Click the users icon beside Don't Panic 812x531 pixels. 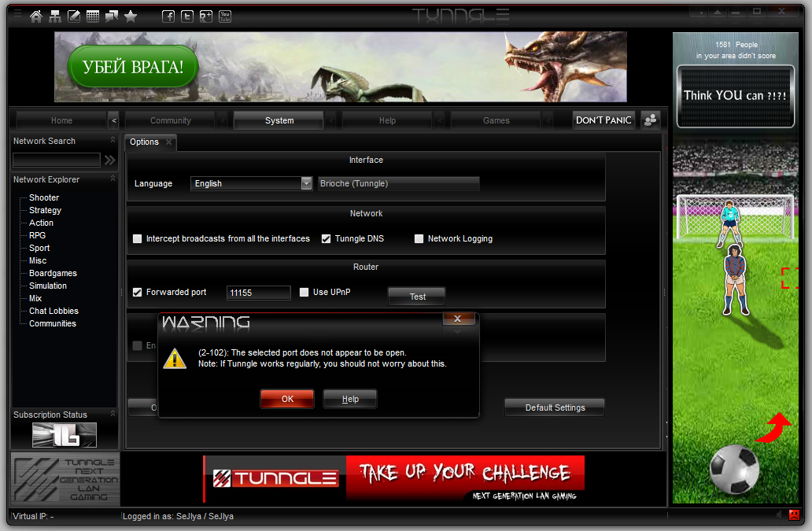tap(650, 120)
